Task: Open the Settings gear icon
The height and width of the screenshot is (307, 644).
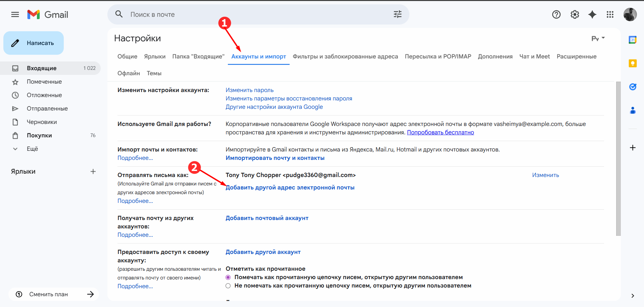Action: [x=575, y=14]
